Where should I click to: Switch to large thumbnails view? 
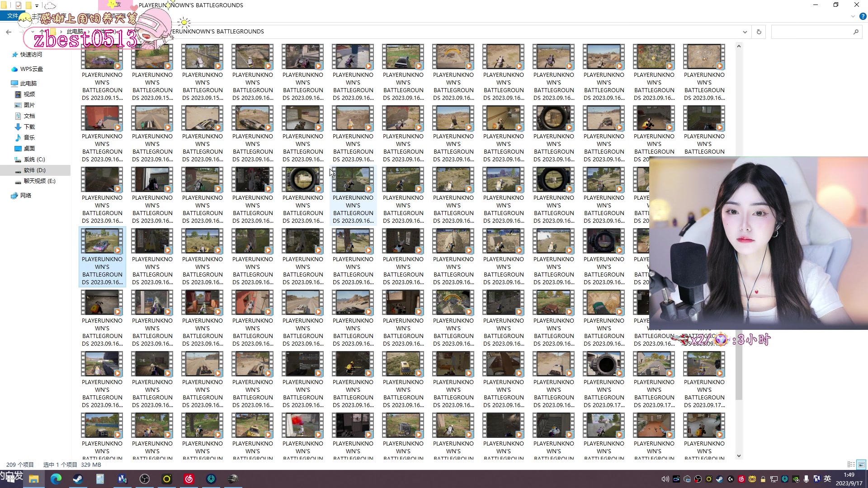click(x=861, y=465)
